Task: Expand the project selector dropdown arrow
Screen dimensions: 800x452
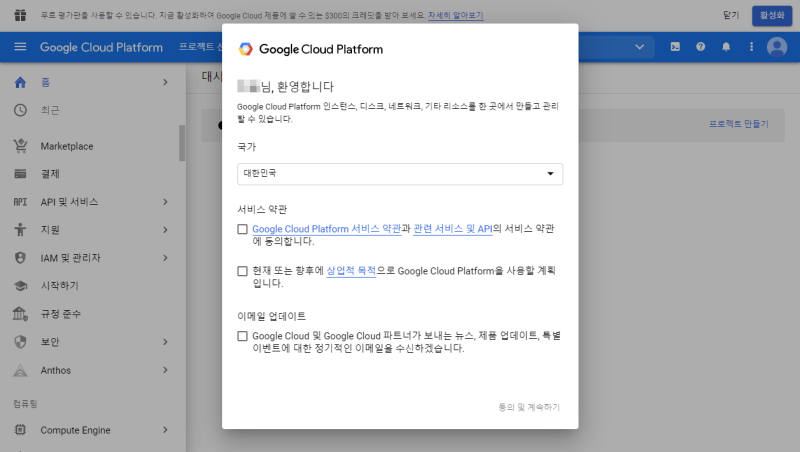Action: (639, 47)
